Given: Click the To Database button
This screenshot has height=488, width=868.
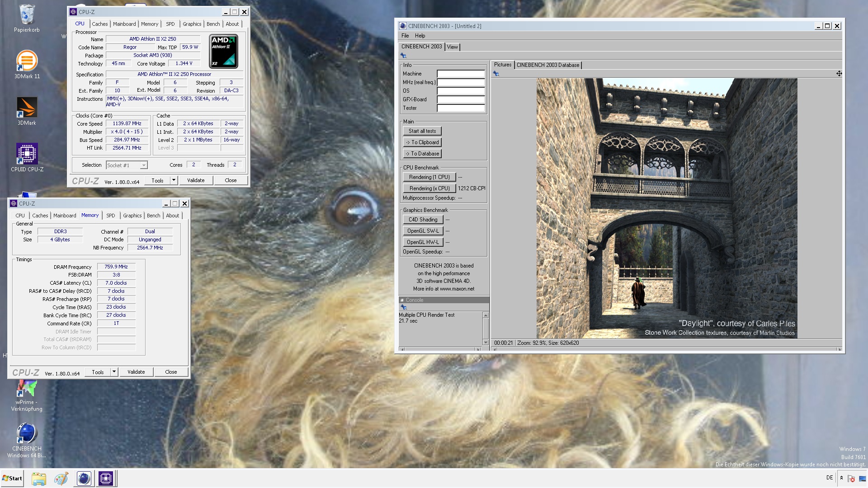Looking at the screenshot, I should coord(422,154).
